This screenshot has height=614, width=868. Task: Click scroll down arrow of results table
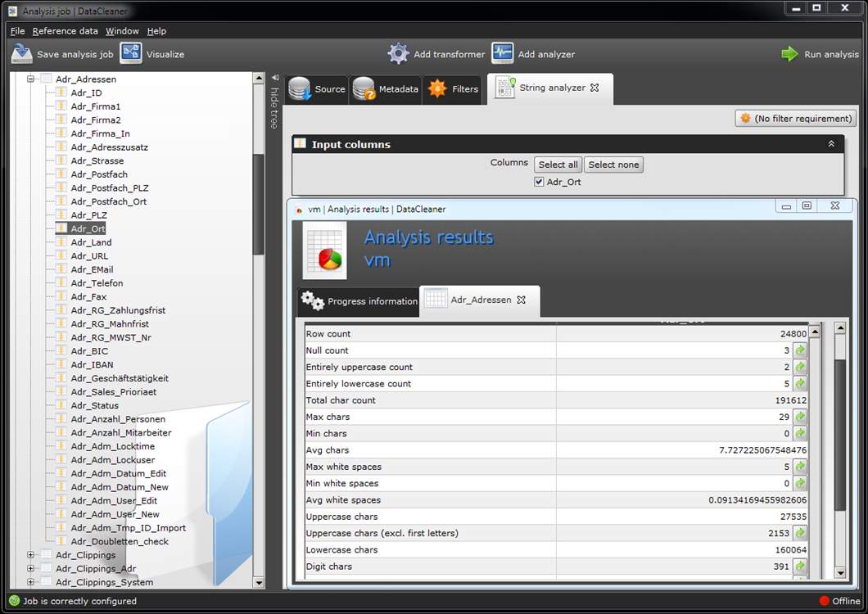point(840,573)
